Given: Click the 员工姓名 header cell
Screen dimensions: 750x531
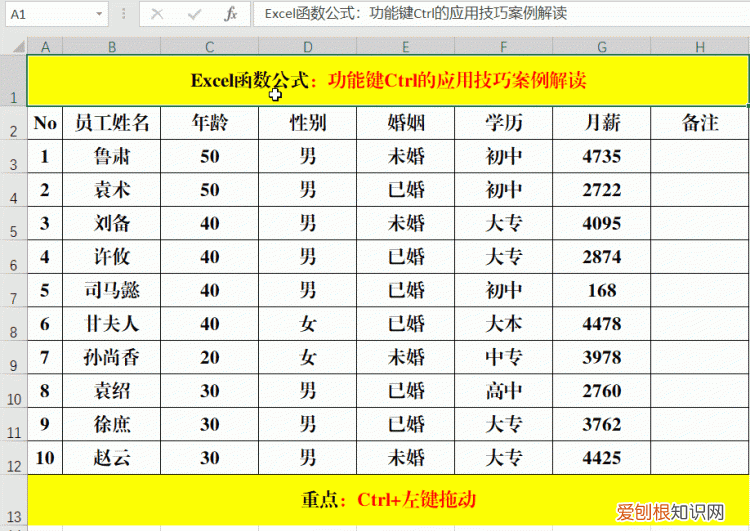Looking at the screenshot, I should point(111,123).
